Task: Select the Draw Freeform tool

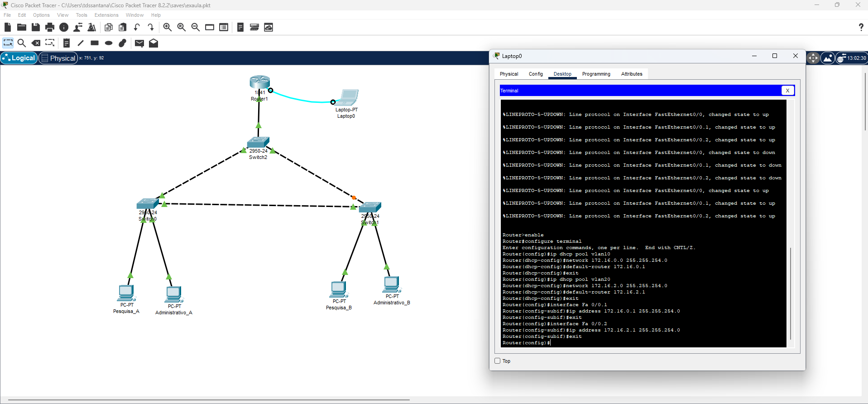Action: click(x=123, y=43)
